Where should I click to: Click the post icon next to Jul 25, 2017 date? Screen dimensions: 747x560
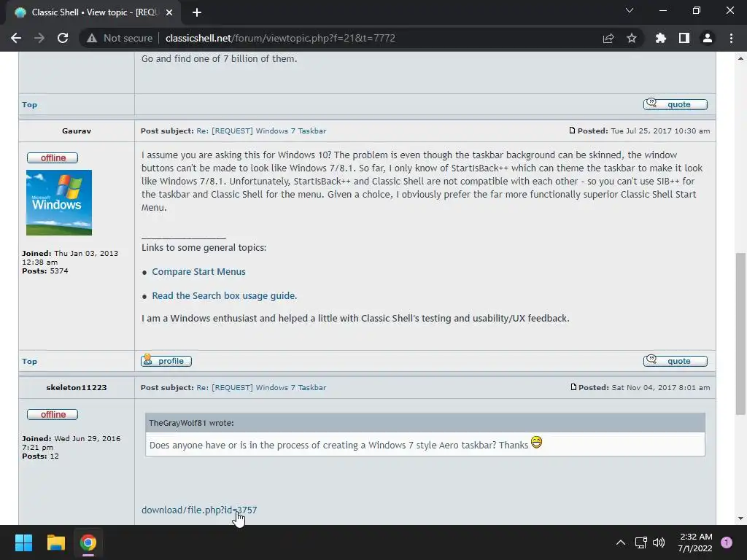point(572,131)
